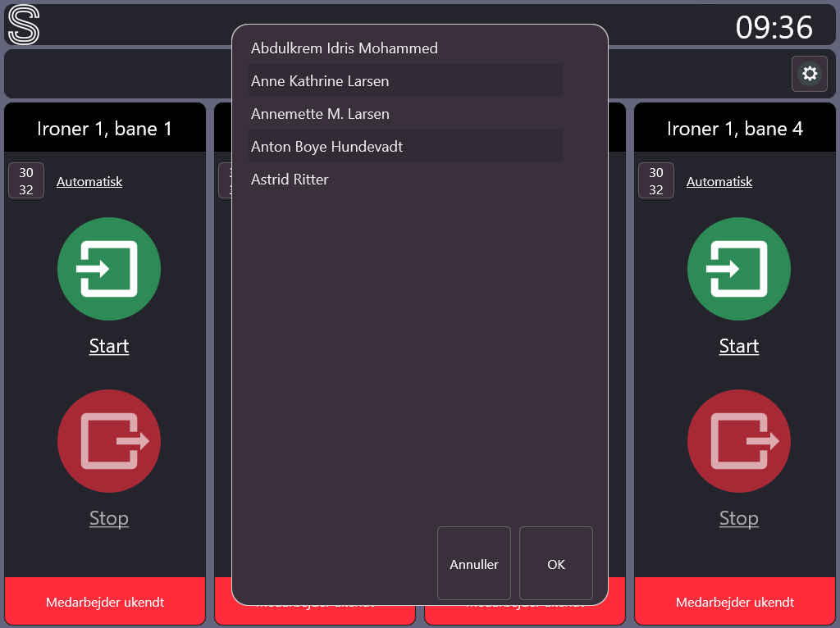This screenshot has height=628, width=840.
Task: Click the Medarbejder ukendt bar in bane 4
Action: pyautogui.click(x=735, y=602)
